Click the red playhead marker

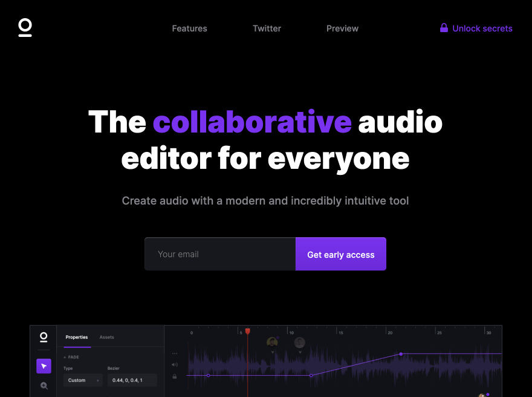(x=248, y=331)
